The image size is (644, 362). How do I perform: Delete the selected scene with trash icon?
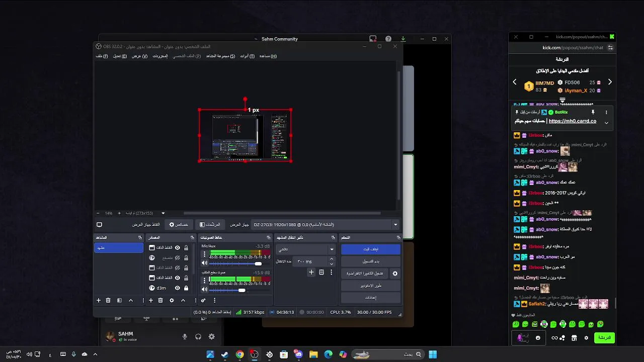(108, 300)
